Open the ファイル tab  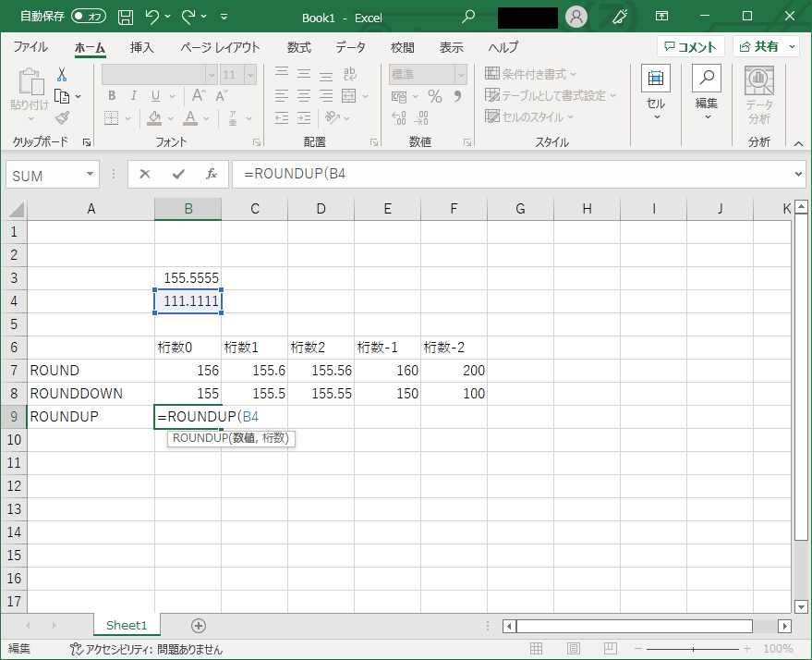pos(30,47)
